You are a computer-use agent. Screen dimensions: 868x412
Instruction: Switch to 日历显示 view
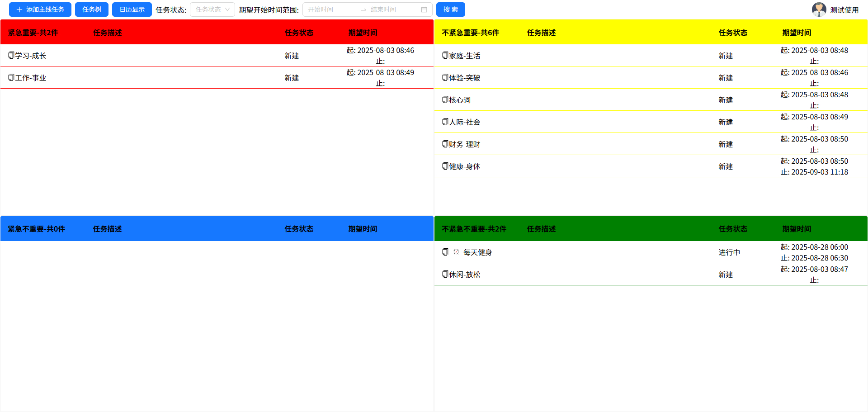click(132, 9)
